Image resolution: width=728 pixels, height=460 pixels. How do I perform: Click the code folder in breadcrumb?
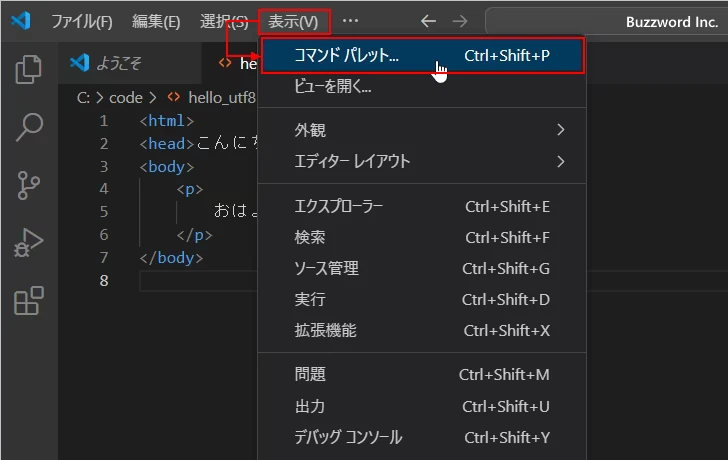tap(125, 98)
